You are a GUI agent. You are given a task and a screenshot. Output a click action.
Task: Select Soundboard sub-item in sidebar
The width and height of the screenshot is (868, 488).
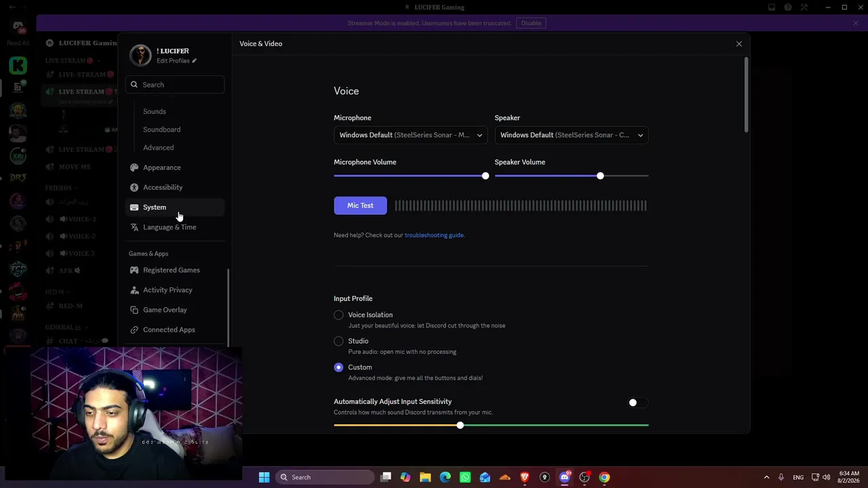(161, 129)
